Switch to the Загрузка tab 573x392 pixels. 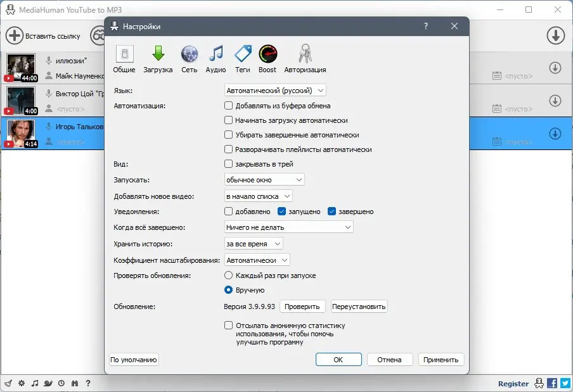pyautogui.click(x=158, y=59)
